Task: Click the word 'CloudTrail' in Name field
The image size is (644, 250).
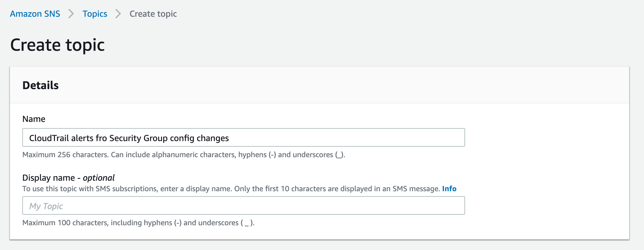Action: (x=49, y=138)
